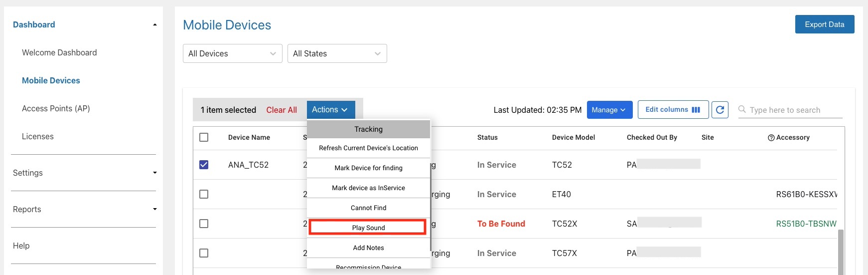This screenshot has height=275, width=868.
Task: Choose Play Sound from Actions menu
Action: 368,228
